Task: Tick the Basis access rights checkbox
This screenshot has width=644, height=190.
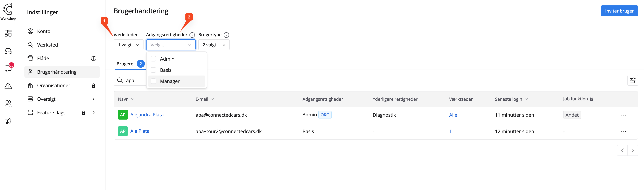Action: tap(153, 70)
